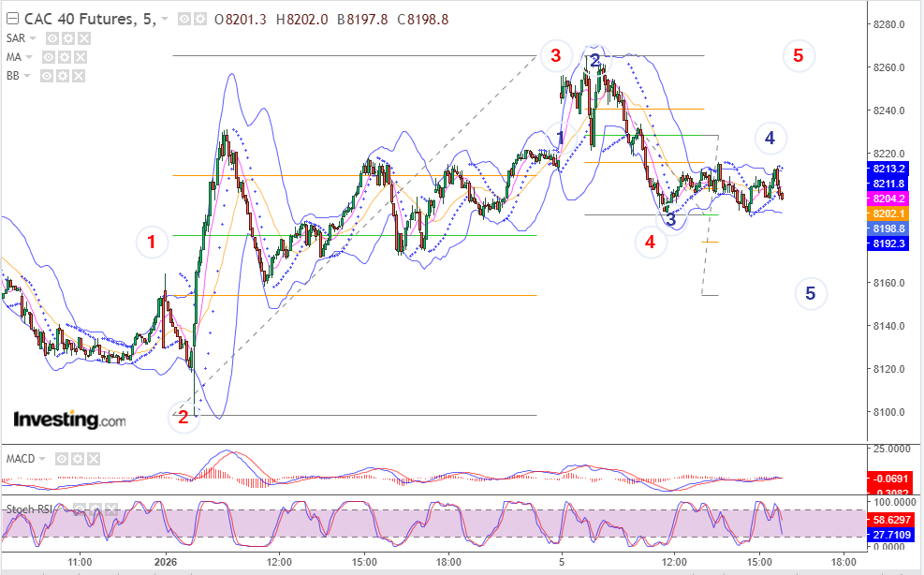Click the open value O8201.3
Screen dimensions: 924x575
click(x=241, y=20)
